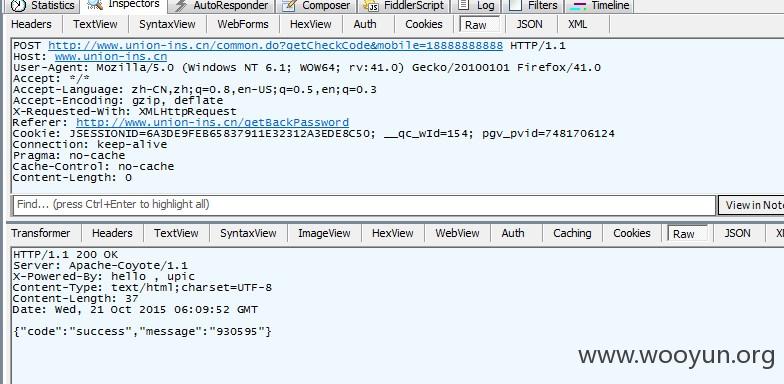
Task: Click the FiddlerScript JS icon
Action: [x=370, y=6]
